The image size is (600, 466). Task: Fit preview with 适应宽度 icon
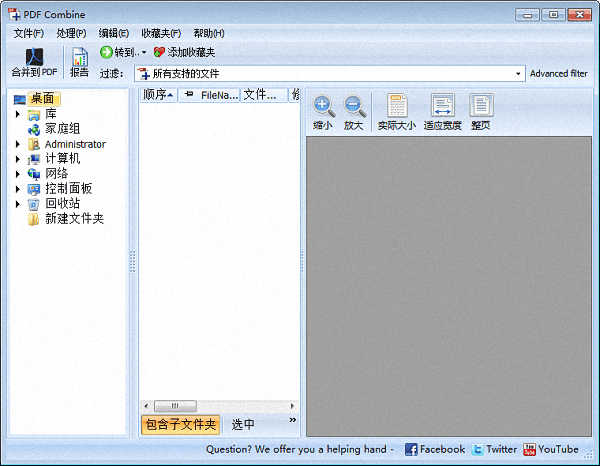click(x=443, y=105)
